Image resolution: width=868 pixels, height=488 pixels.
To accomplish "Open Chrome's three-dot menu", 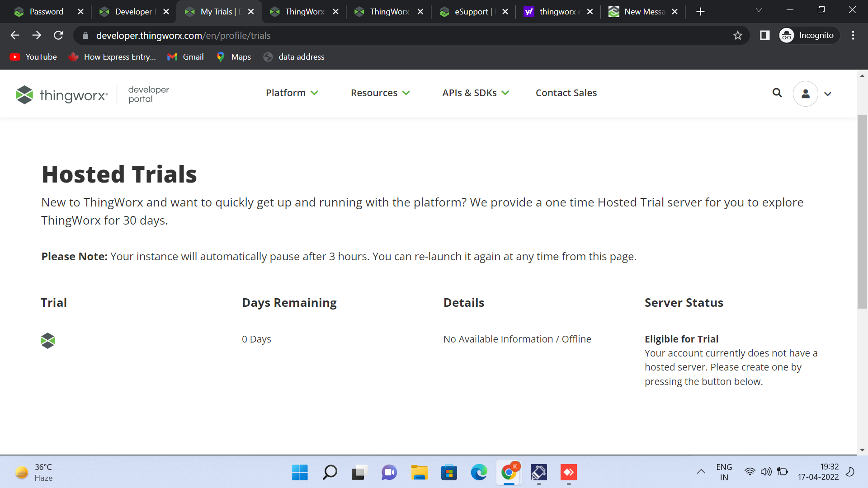I will (x=853, y=35).
